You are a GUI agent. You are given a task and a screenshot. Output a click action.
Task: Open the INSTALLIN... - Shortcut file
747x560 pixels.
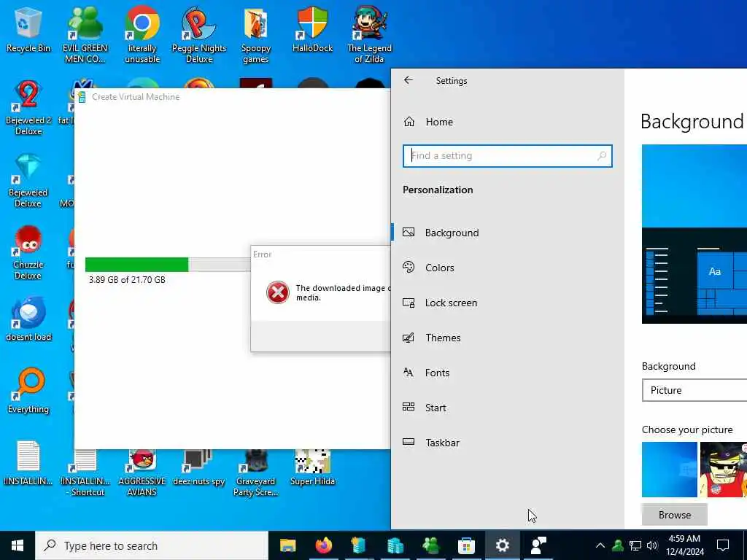86,472
